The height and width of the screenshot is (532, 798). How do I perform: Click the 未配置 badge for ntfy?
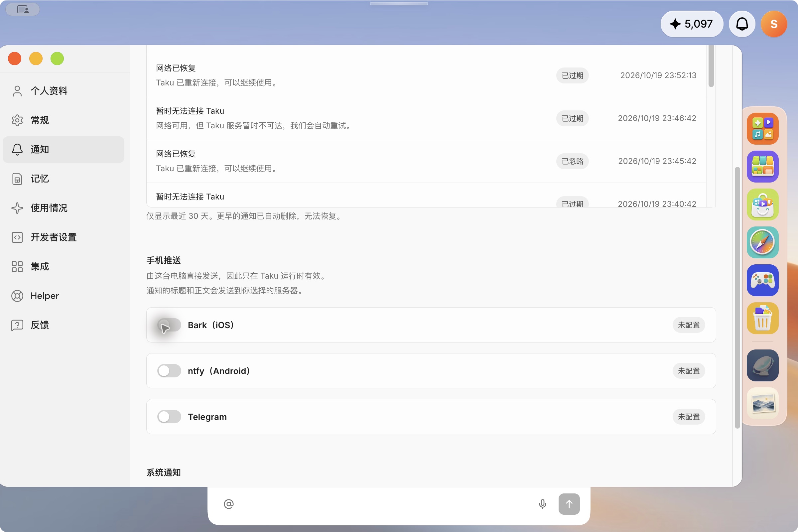pyautogui.click(x=688, y=371)
